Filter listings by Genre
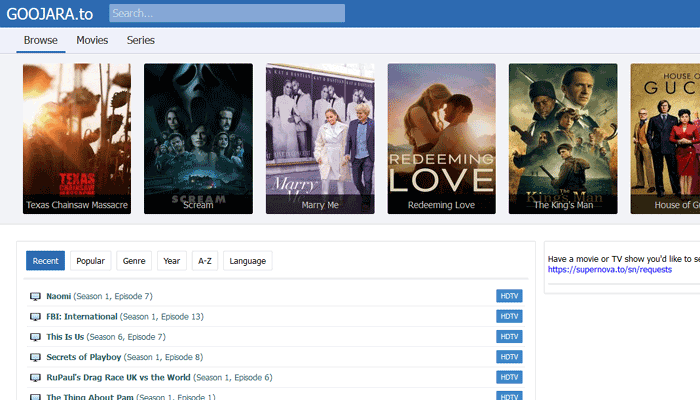700x400 pixels. tap(134, 261)
